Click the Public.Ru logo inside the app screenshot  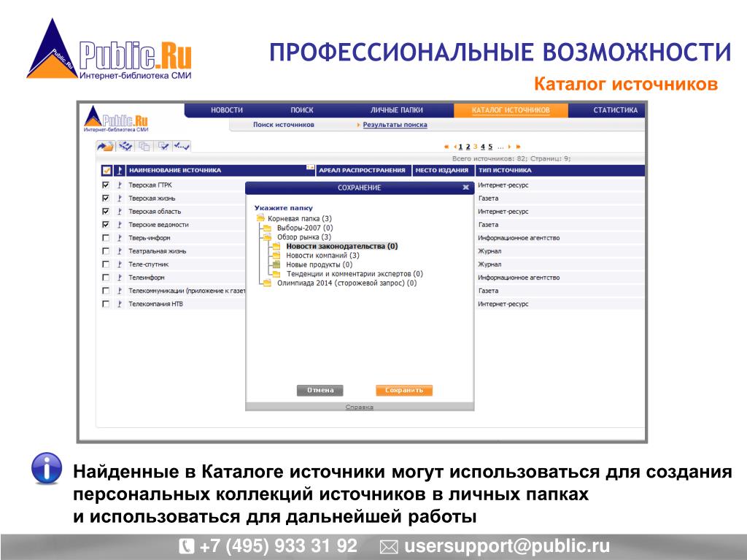(116, 119)
